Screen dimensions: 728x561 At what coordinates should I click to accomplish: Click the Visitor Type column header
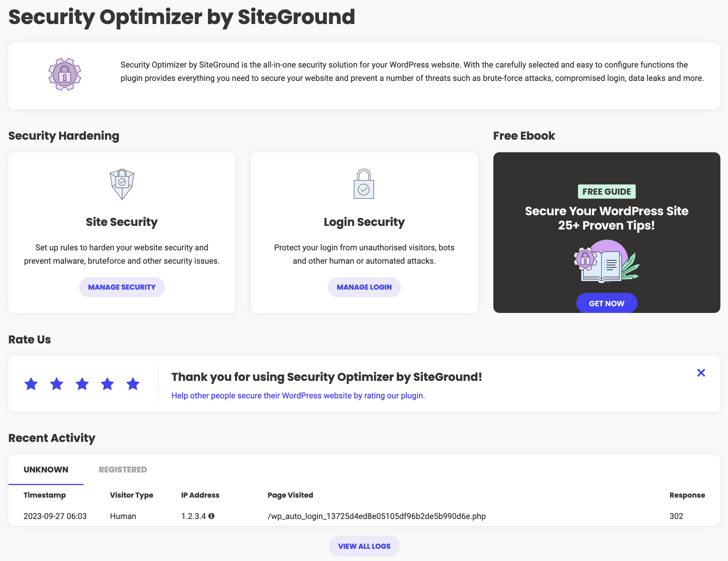click(132, 495)
